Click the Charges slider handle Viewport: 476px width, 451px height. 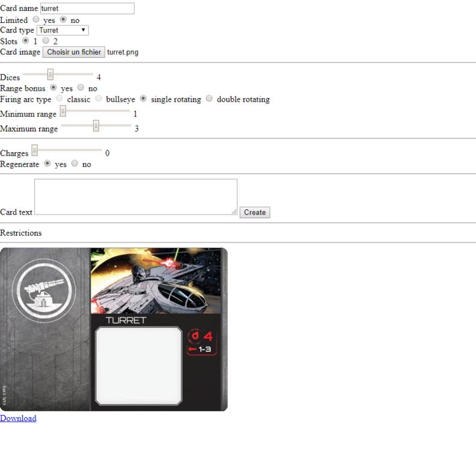coord(35,150)
